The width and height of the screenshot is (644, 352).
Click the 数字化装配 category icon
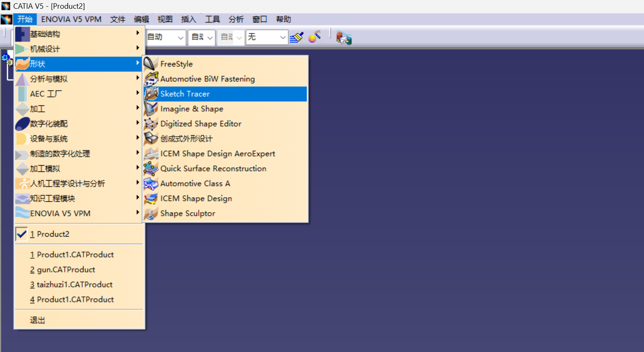tap(22, 124)
